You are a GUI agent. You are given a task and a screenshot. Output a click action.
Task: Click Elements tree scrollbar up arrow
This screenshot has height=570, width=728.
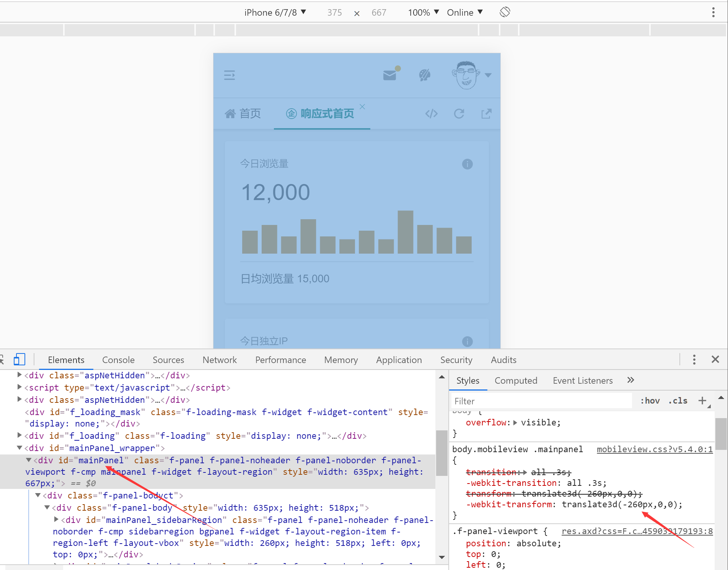point(442,377)
